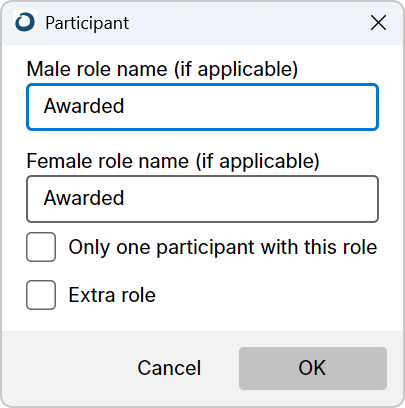
Task: Click empty space right of female "Awarded" text
Action: tap(250, 199)
